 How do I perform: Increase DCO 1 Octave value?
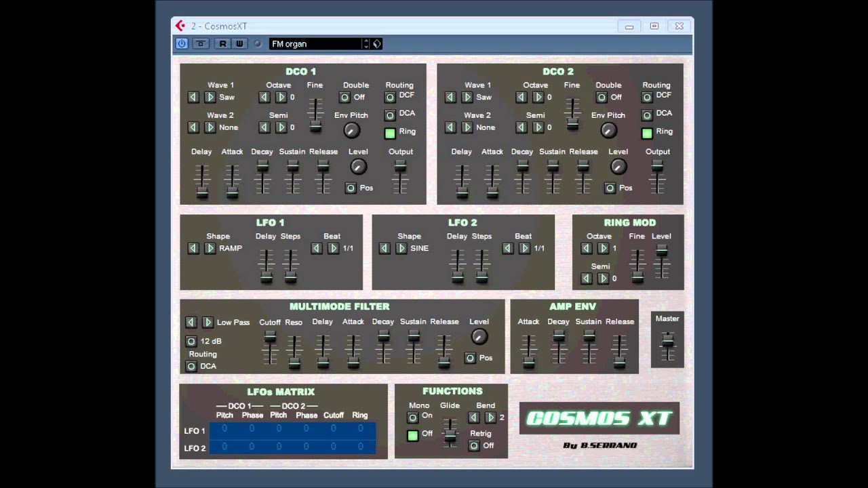(281, 97)
